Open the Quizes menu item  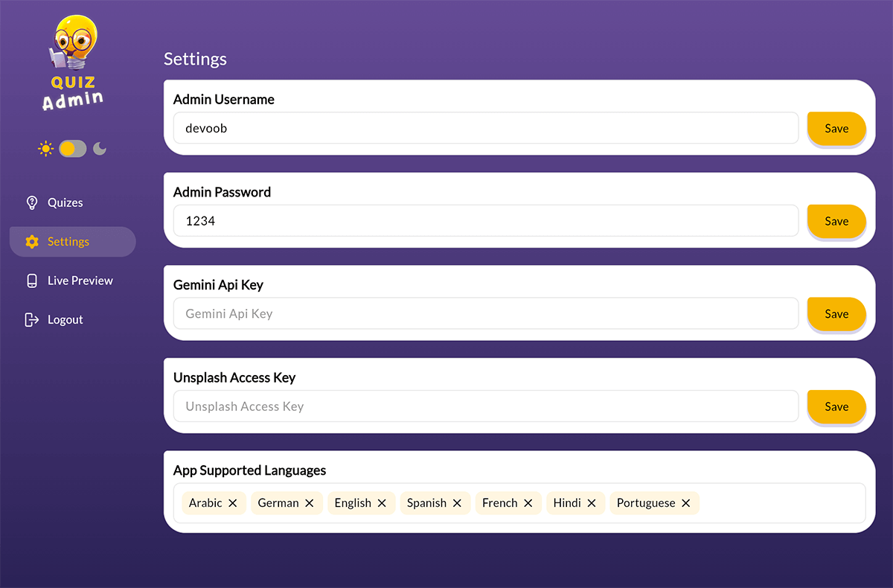(x=65, y=202)
